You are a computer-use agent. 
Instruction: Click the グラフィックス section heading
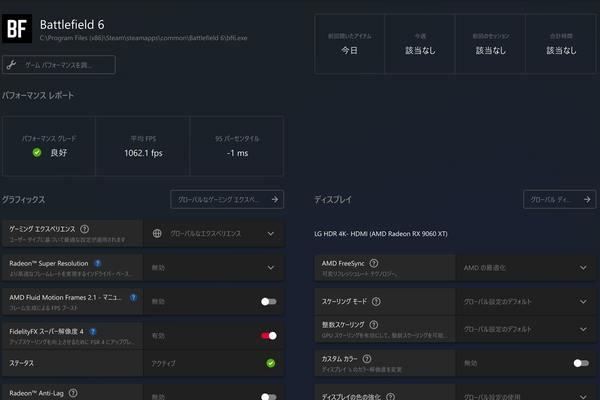click(23, 199)
